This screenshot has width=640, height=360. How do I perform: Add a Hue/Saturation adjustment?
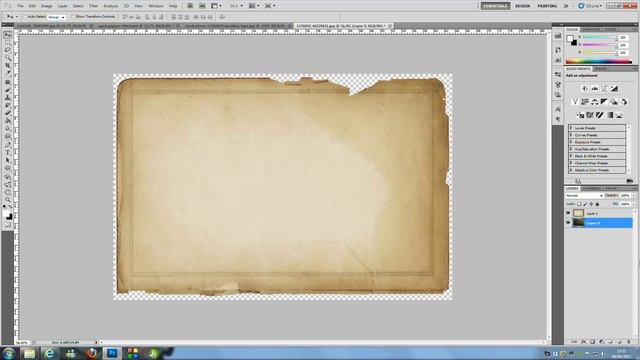tap(584, 102)
